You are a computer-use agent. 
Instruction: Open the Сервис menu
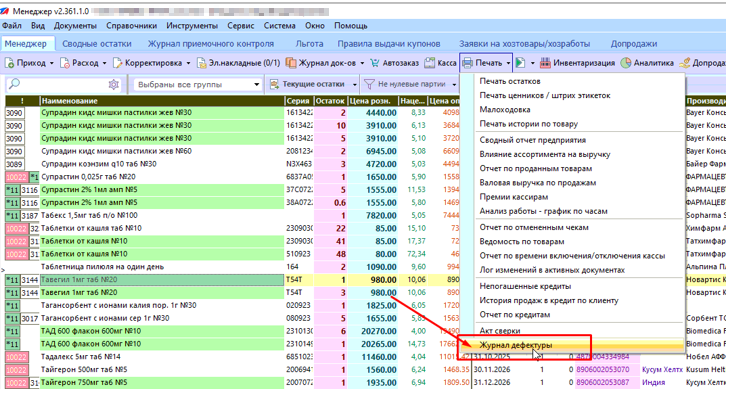pyautogui.click(x=241, y=26)
